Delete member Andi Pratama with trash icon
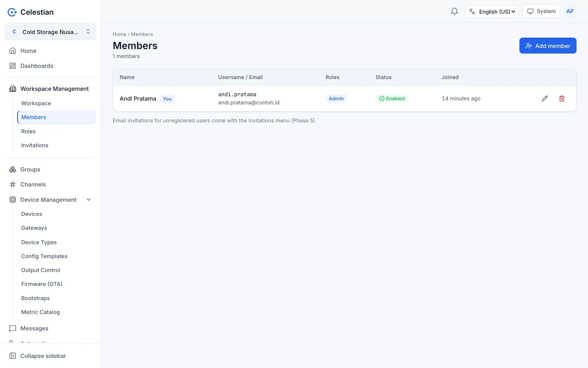 562,98
